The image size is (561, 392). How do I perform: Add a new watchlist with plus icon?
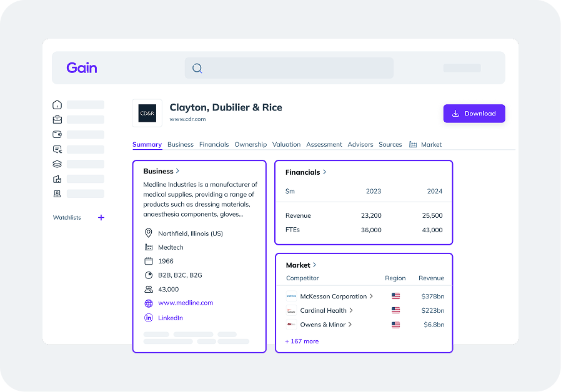click(101, 218)
